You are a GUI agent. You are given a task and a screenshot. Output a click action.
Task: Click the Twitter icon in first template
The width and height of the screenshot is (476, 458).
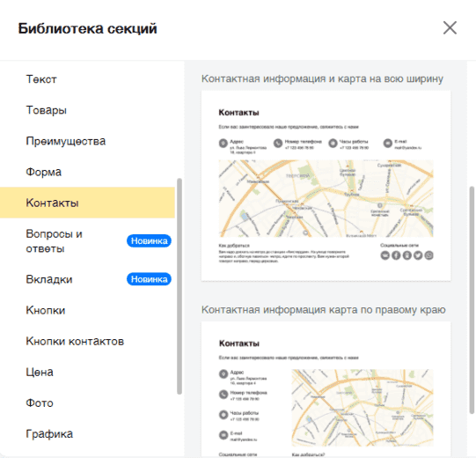pos(418,255)
